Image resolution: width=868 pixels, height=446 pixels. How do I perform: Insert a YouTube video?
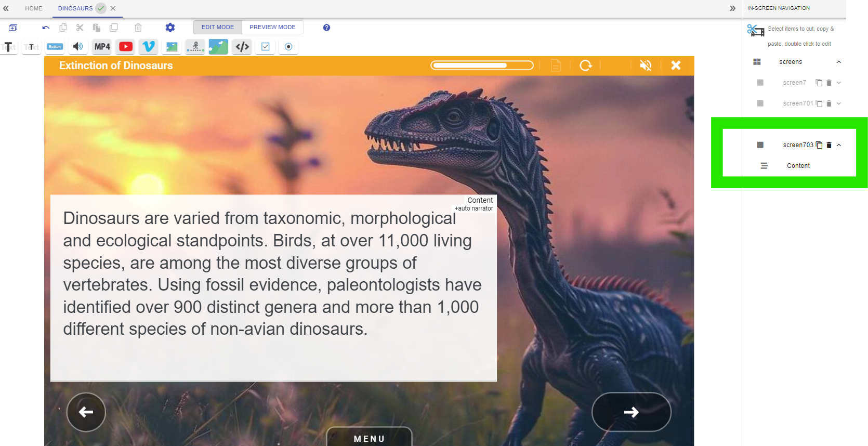pyautogui.click(x=126, y=47)
